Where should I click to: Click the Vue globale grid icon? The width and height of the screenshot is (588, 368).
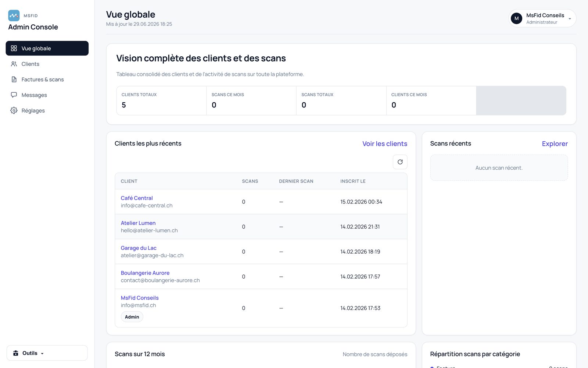click(14, 48)
